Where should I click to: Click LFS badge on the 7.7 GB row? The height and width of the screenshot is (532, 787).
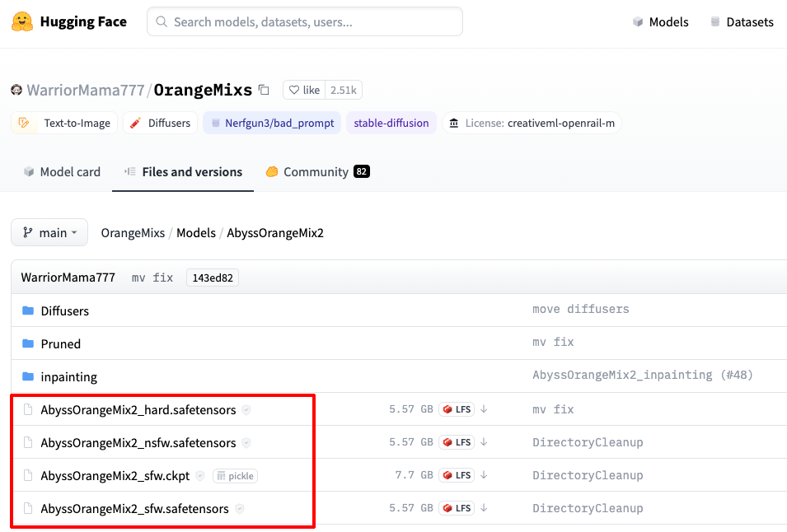point(457,475)
